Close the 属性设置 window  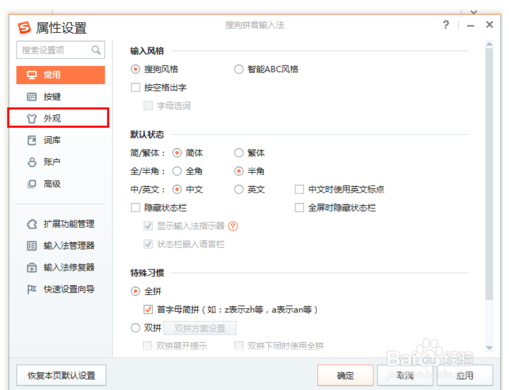(x=489, y=25)
